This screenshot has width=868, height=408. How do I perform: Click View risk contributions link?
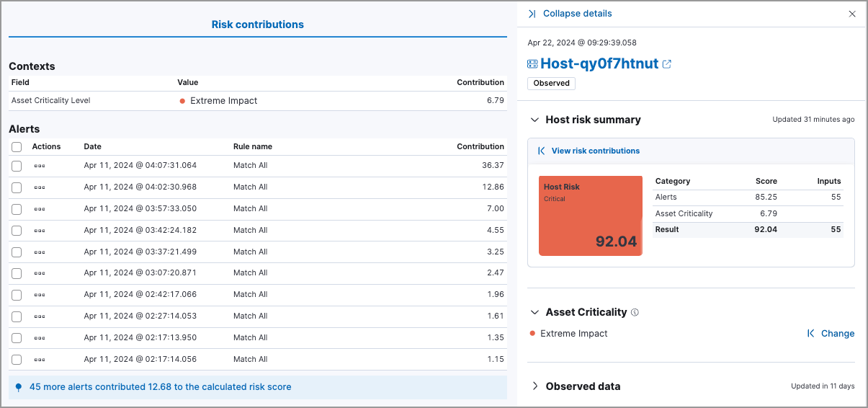point(595,151)
